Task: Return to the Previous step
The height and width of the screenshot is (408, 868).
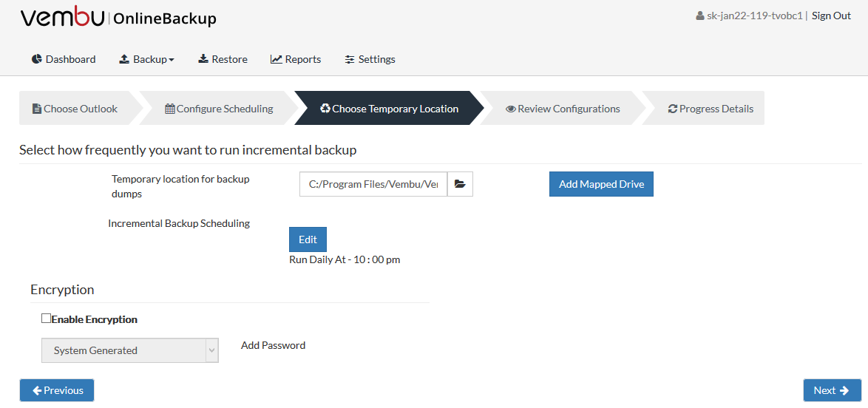Action: tap(57, 390)
